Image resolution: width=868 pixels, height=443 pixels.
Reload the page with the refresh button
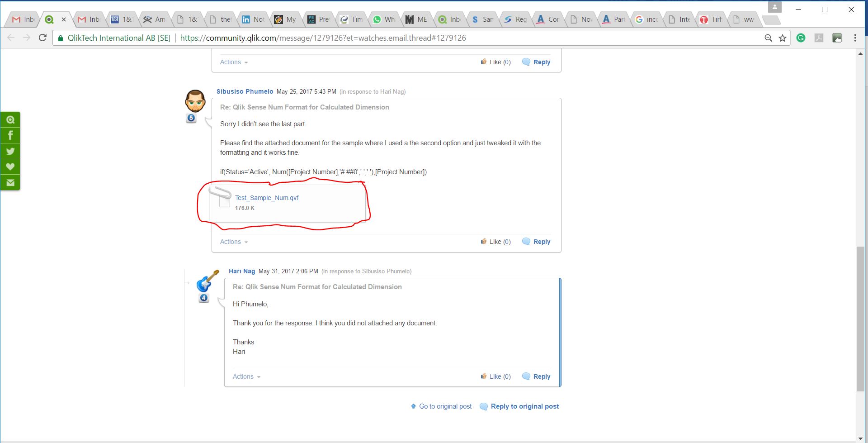[x=42, y=38]
